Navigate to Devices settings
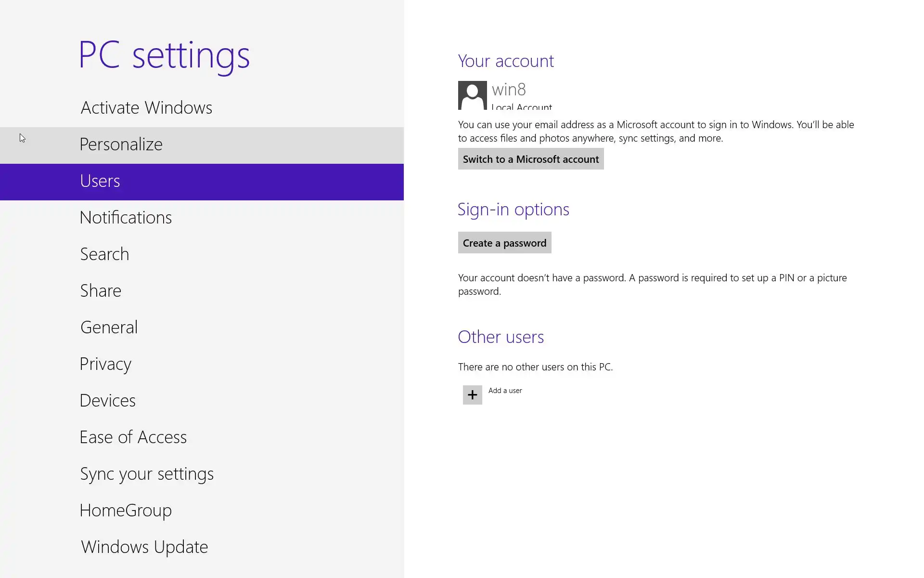 tap(108, 401)
